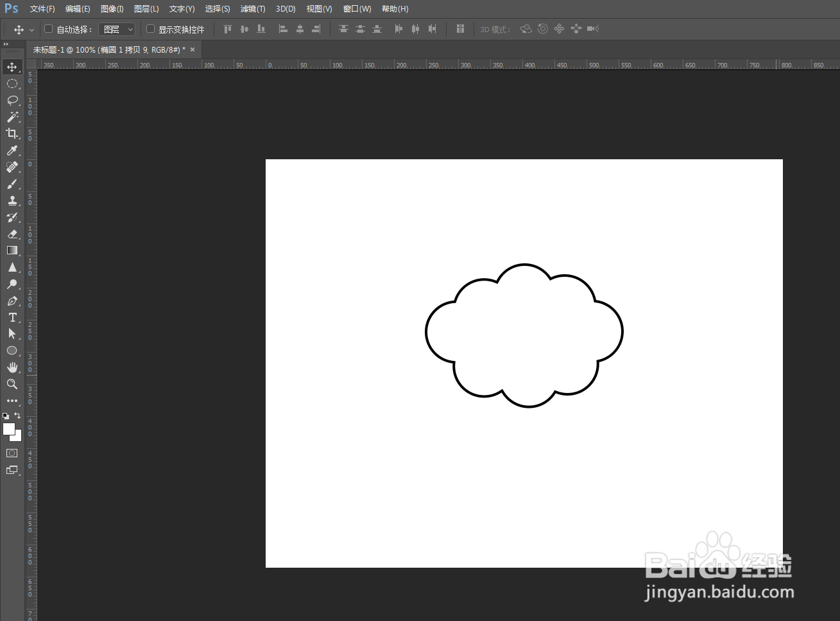Select the Lasso tool
Viewport: 840px width, 621px height.
[x=12, y=100]
